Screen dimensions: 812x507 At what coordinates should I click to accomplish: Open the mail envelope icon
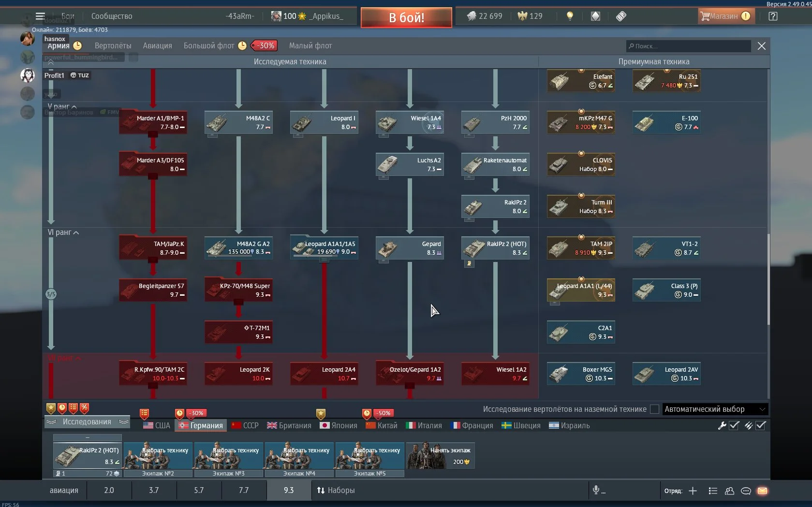(762, 491)
